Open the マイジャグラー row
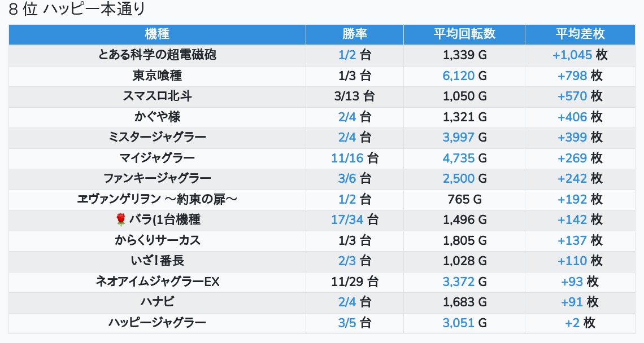This screenshot has height=343, width=644. click(157, 158)
